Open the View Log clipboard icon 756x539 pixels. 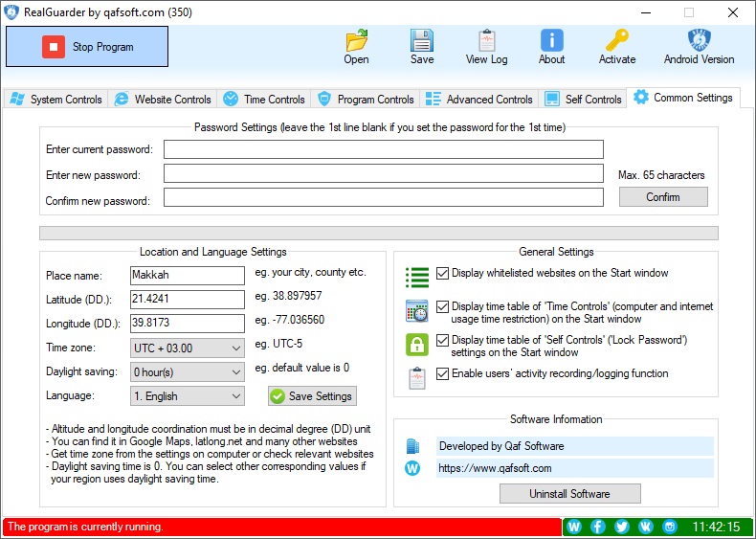click(486, 41)
